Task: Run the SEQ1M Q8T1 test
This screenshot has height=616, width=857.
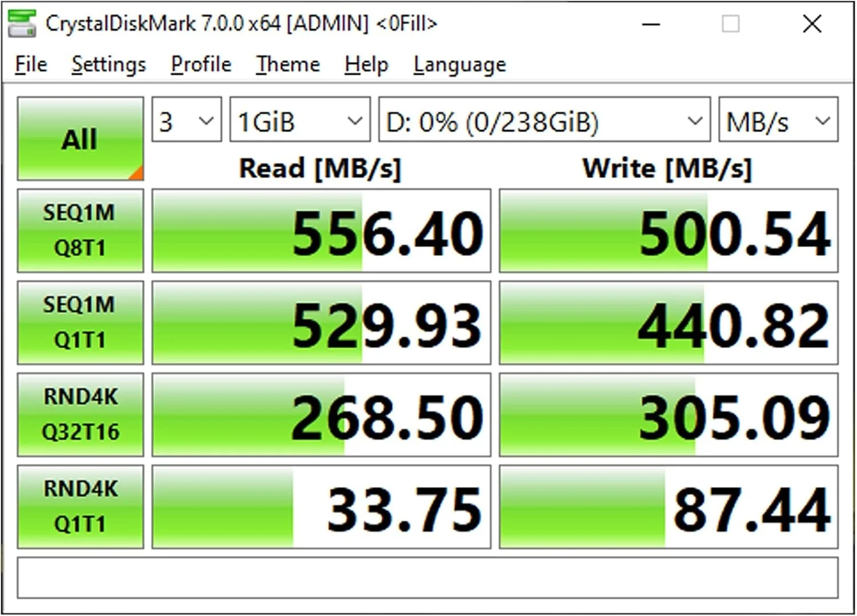Action: pyautogui.click(x=80, y=231)
